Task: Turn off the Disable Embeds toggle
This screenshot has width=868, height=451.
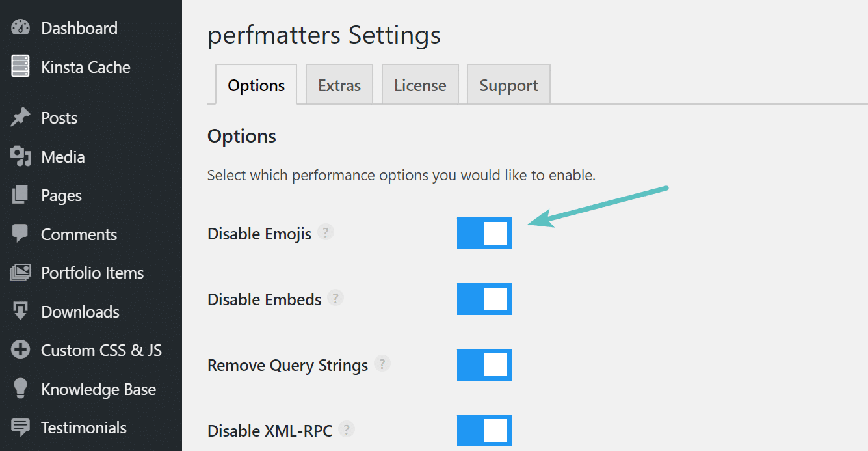Action: point(484,299)
